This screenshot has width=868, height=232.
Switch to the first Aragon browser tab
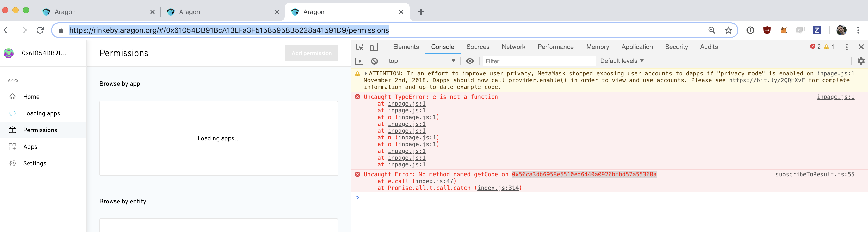(98, 12)
